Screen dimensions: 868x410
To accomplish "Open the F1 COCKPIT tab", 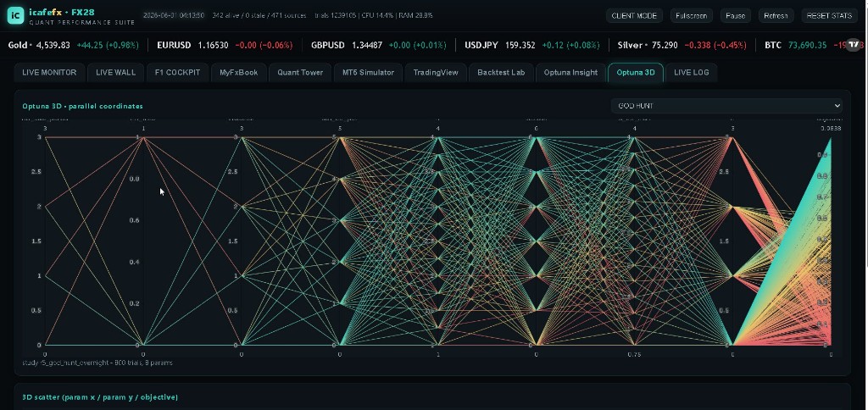I will point(178,73).
